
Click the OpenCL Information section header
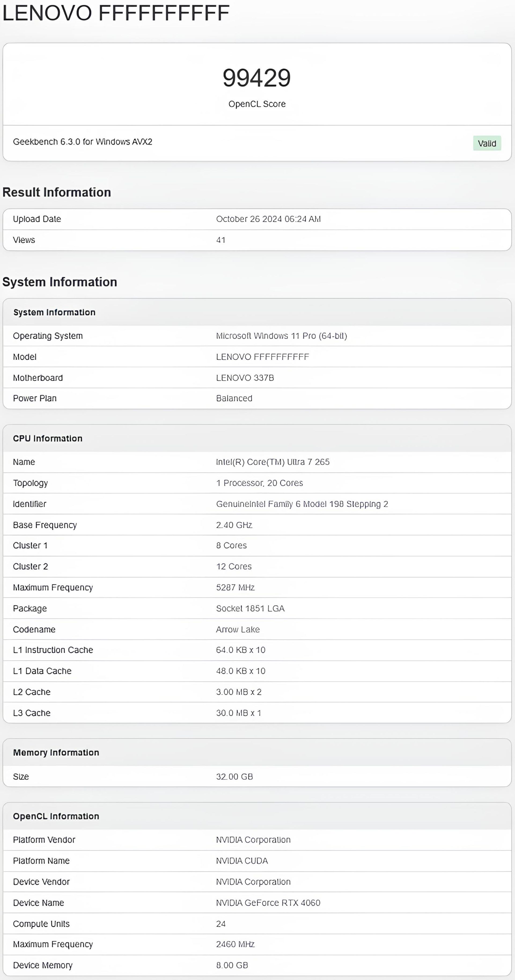tap(56, 816)
